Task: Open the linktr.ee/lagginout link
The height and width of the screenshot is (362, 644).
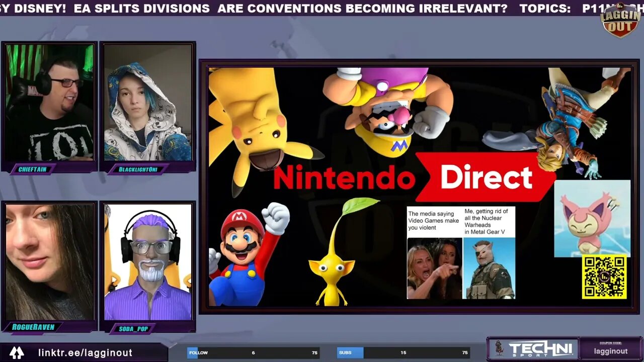Action: [x=85, y=353]
